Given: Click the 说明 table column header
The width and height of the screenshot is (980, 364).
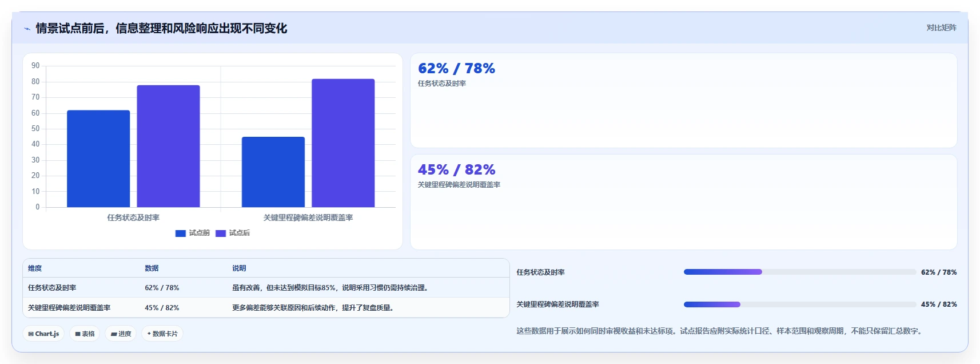Looking at the screenshot, I should 239,268.
